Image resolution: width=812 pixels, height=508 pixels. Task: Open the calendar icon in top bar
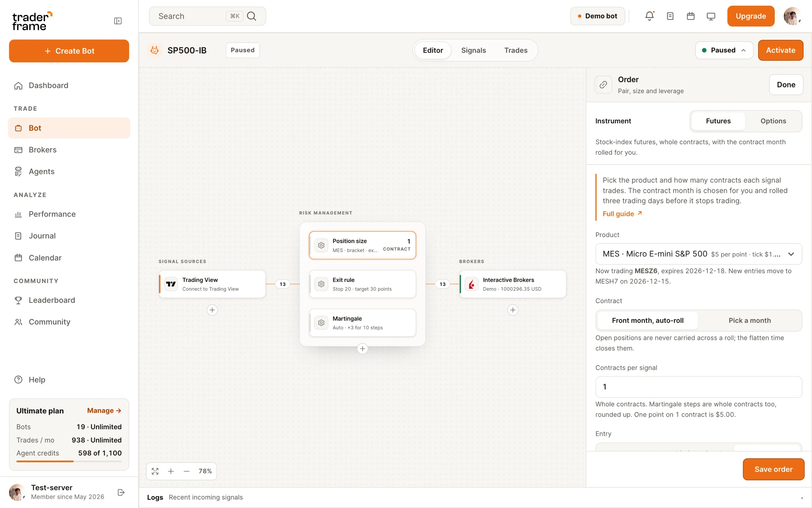pyautogui.click(x=691, y=16)
